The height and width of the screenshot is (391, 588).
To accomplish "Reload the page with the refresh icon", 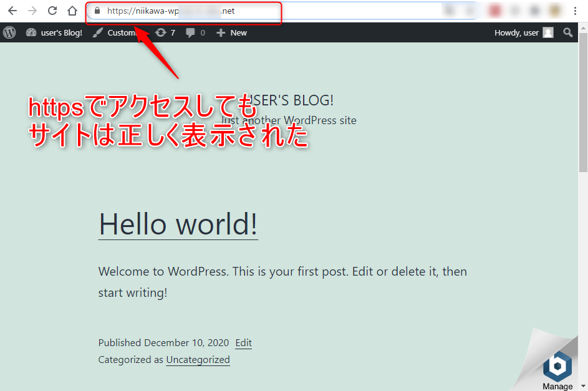I will [52, 10].
